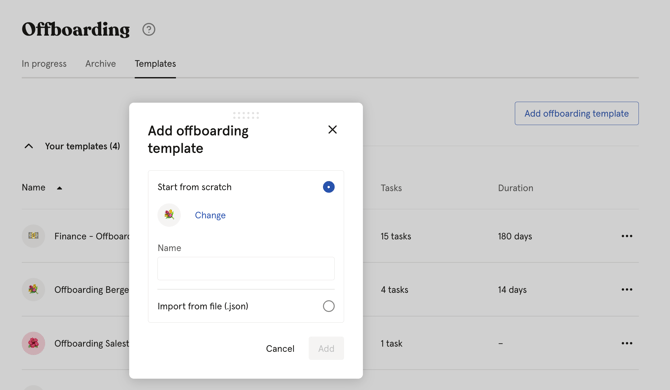Select the Templates tab
670x390 pixels.
point(155,64)
